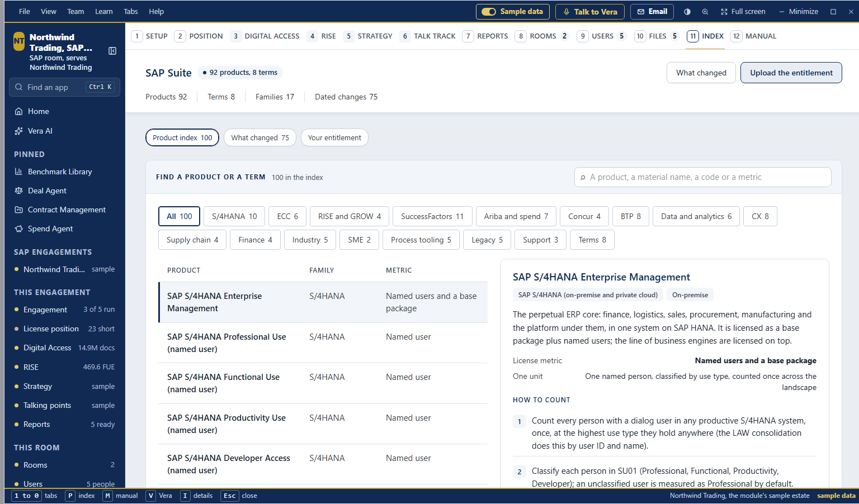Viewport: 859px width, 504px height.
Task: Open Vera AI from sidebar
Action: (65, 131)
